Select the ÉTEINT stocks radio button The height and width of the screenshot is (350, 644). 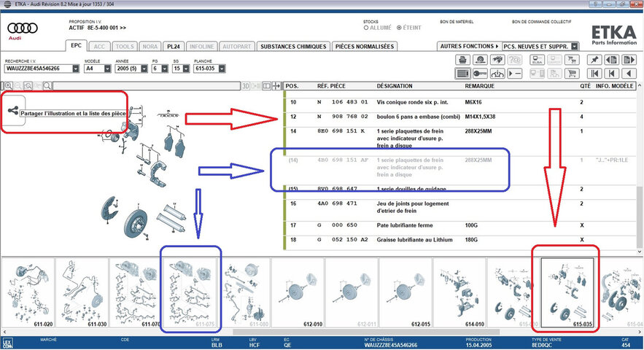point(399,28)
